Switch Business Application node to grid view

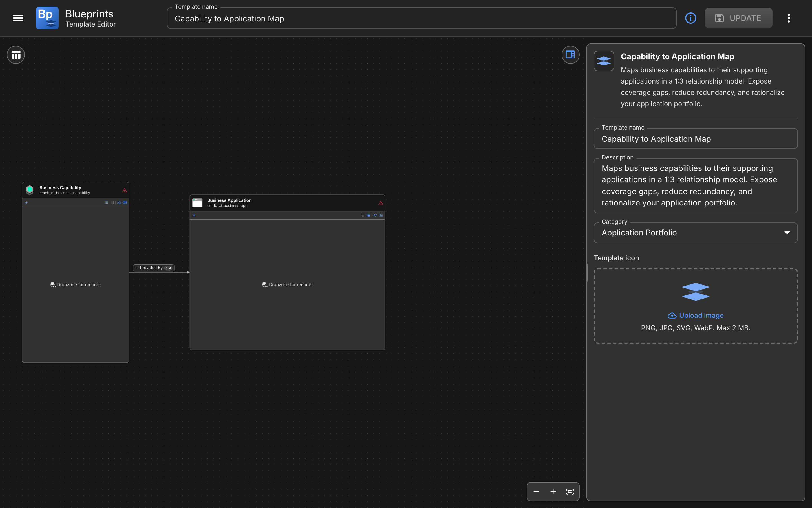[x=368, y=215]
